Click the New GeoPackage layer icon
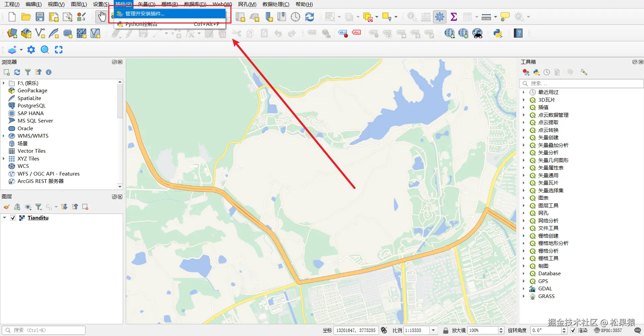This screenshot has width=644, height=336. pyautogui.click(x=26, y=33)
